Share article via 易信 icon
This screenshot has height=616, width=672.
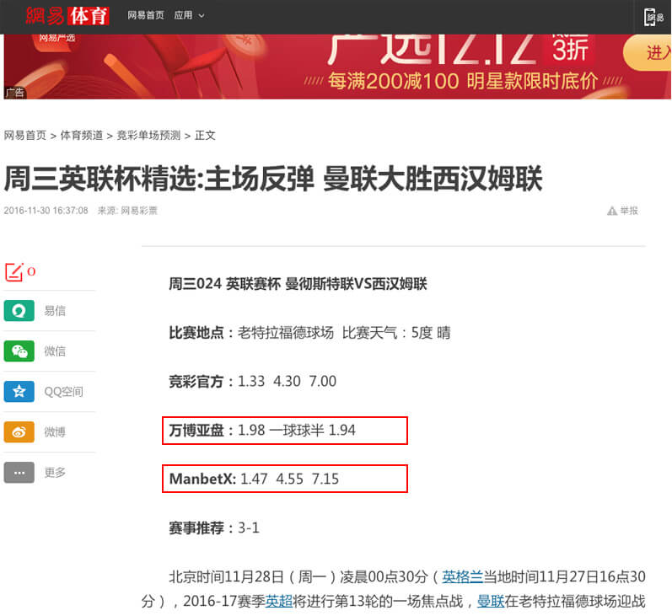pos(19,311)
